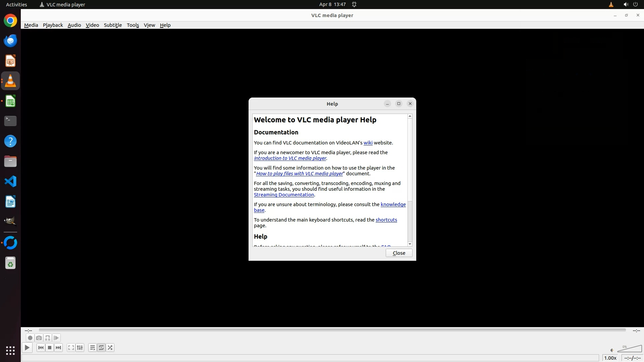Open the Tools menu

click(x=133, y=25)
